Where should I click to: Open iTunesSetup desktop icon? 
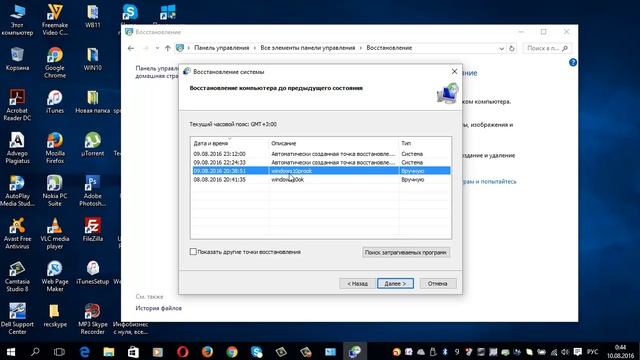click(93, 272)
